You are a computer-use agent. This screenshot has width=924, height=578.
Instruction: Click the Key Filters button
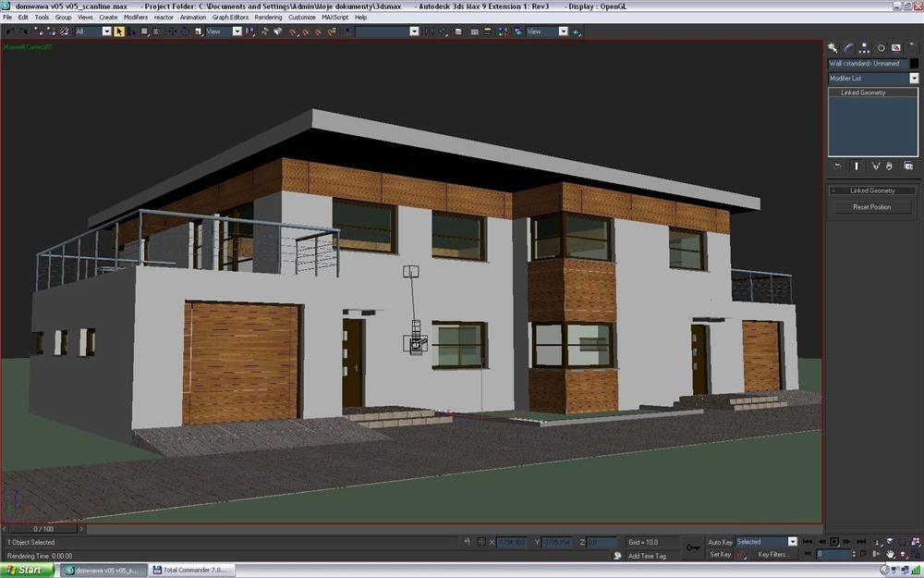773,555
